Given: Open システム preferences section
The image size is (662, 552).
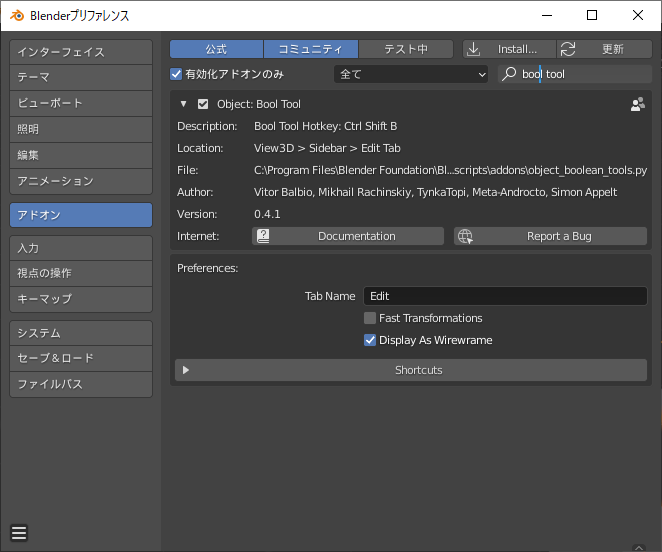Looking at the screenshot, I should [81, 333].
